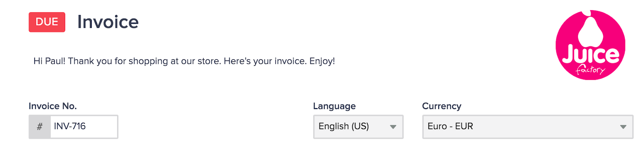Focus the INV-716 invoice number field
This screenshot has width=644, height=157.
coord(84,127)
